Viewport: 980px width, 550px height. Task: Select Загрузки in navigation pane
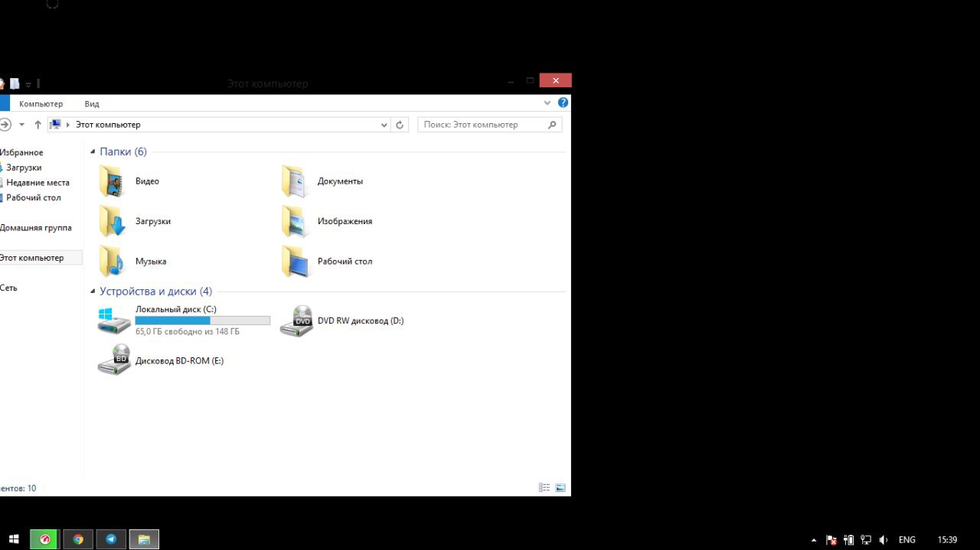pos(23,168)
